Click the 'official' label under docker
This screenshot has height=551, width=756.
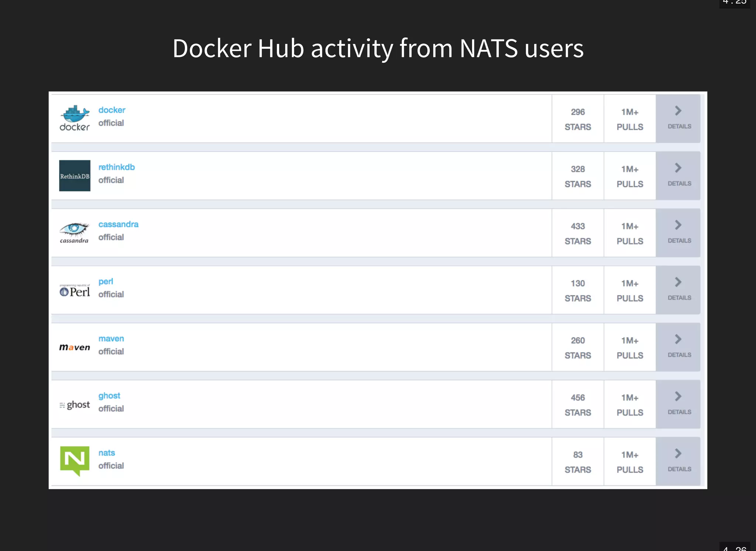[111, 123]
